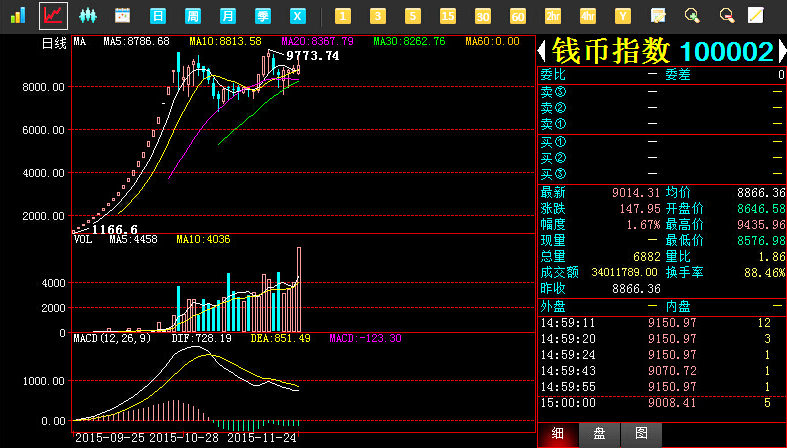Click the 9773.74 peak price label
Image resolution: width=787 pixels, height=448 pixels.
(x=312, y=56)
